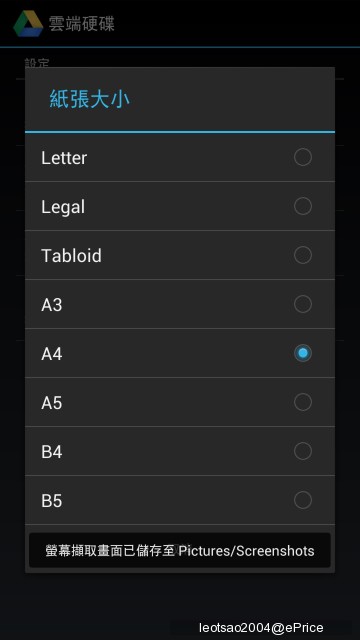Select the Tabloid radio button

click(303, 255)
